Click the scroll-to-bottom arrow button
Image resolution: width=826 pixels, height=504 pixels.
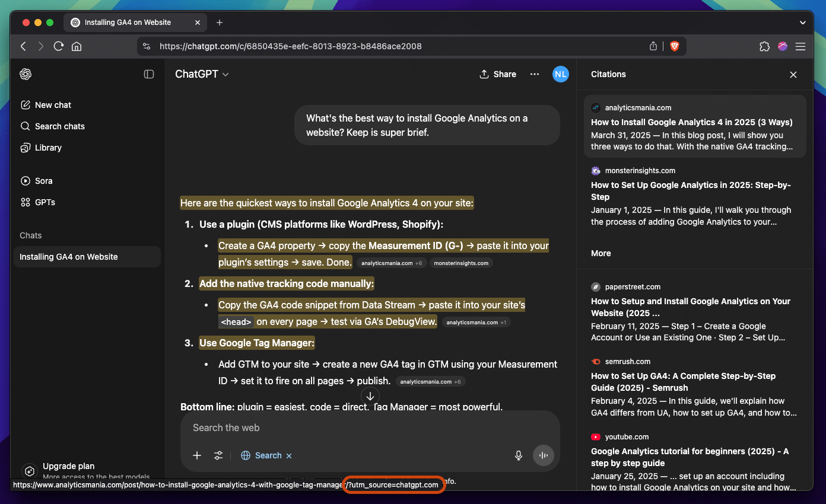click(370, 396)
